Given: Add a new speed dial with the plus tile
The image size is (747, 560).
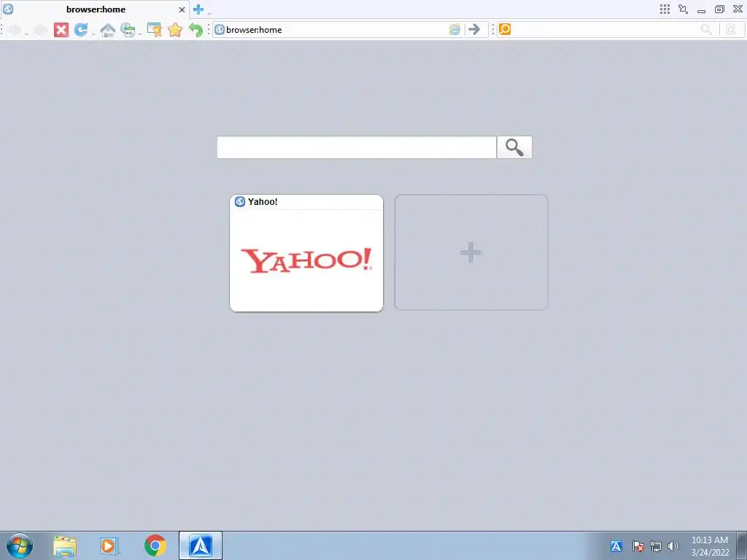Looking at the screenshot, I should (x=471, y=252).
